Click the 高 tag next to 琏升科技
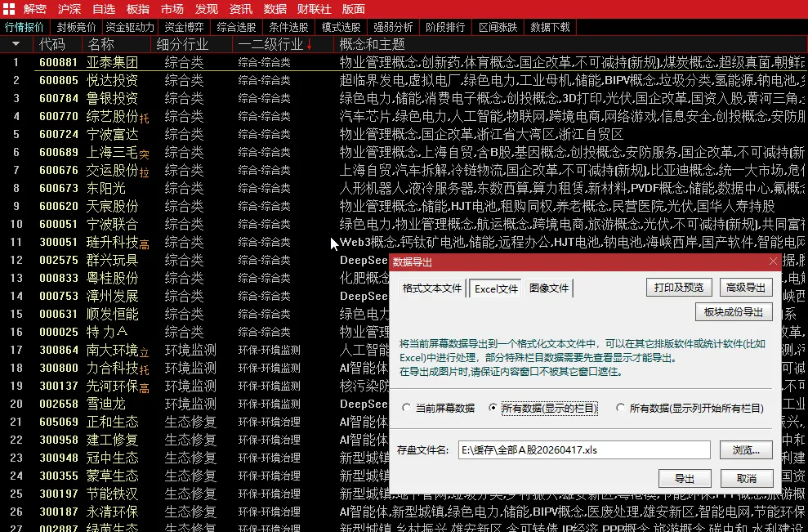 click(145, 245)
